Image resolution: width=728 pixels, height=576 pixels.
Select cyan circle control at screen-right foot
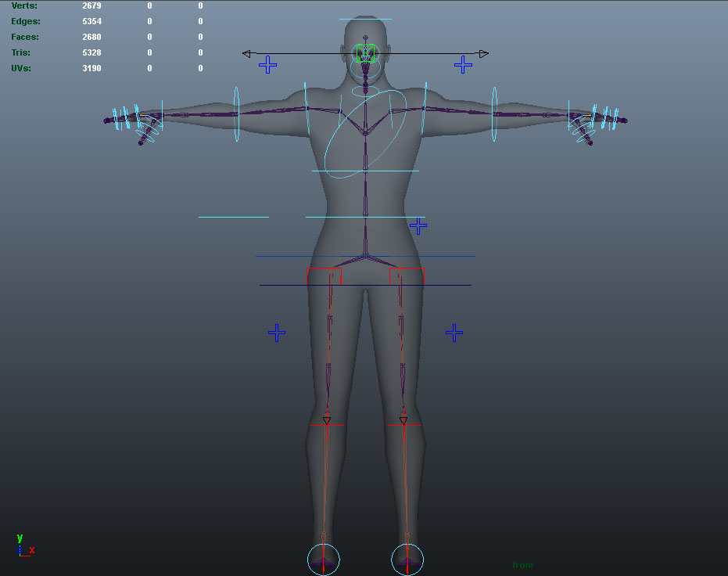407,560
